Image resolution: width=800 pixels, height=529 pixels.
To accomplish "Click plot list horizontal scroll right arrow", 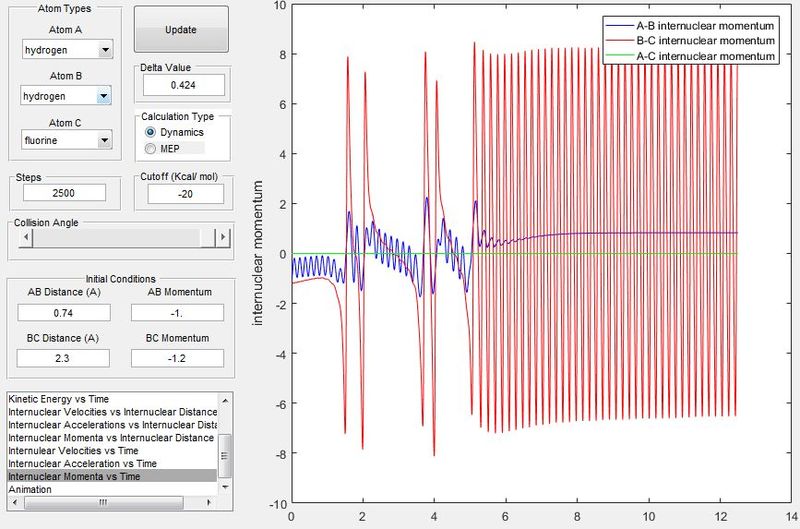I will click(209, 502).
